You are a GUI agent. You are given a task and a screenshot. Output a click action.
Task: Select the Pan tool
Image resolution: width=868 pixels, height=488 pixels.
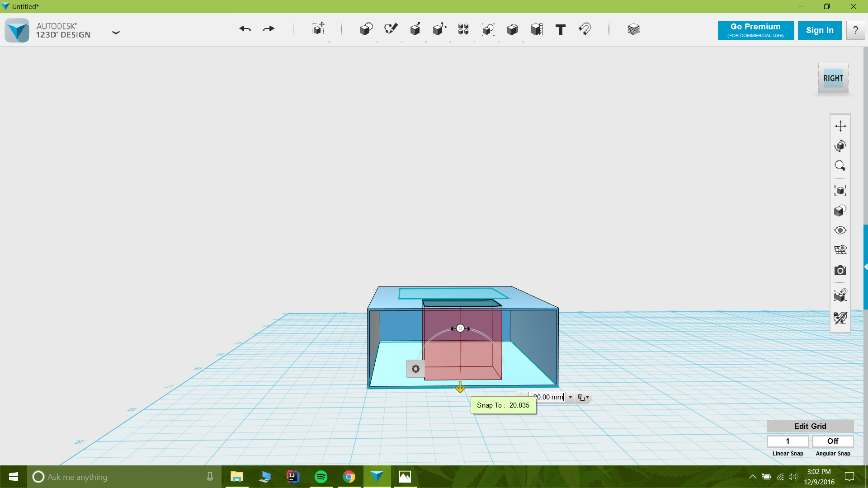(x=840, y=126)
